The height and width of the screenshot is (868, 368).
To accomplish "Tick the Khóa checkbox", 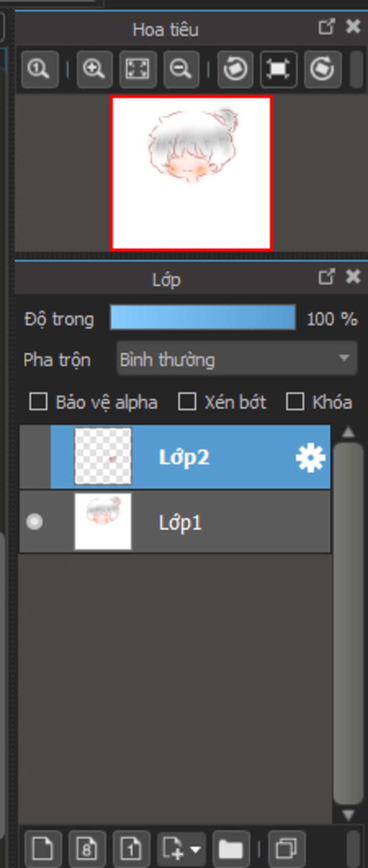I will pyautogui.click(x=295, y=401).
